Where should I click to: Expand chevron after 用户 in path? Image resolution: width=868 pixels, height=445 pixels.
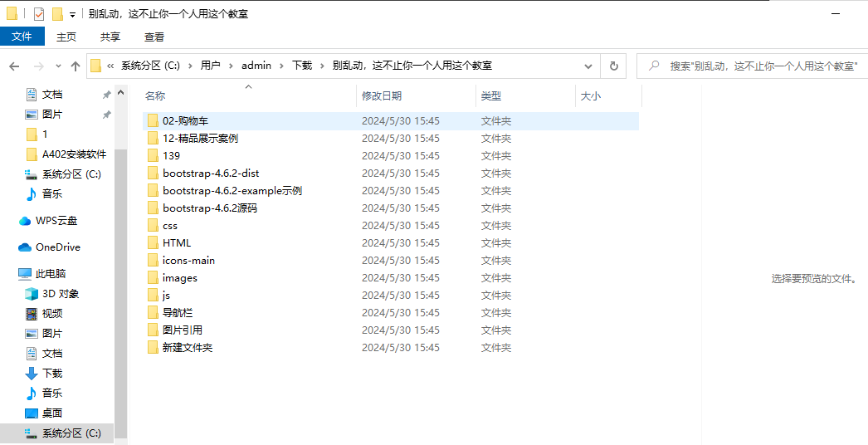[x=231, y=66]
